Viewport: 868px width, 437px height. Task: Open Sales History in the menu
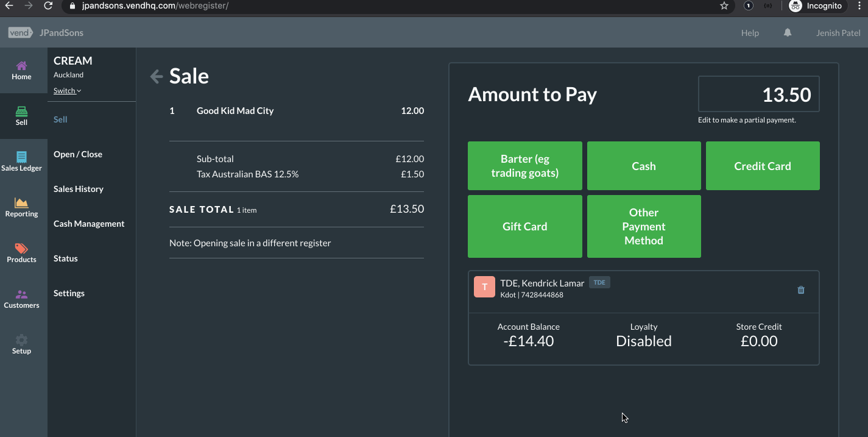point(79,189)
